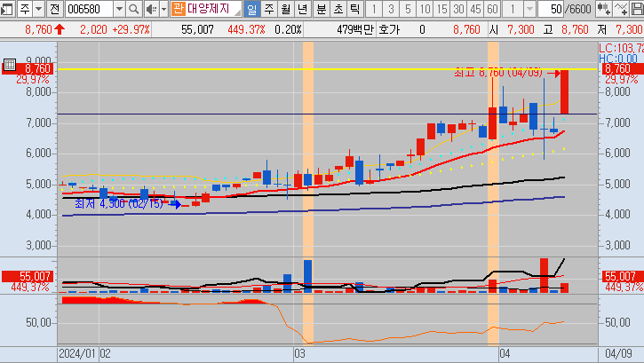Click the blue HC:0.00 label

coord(618,59)
